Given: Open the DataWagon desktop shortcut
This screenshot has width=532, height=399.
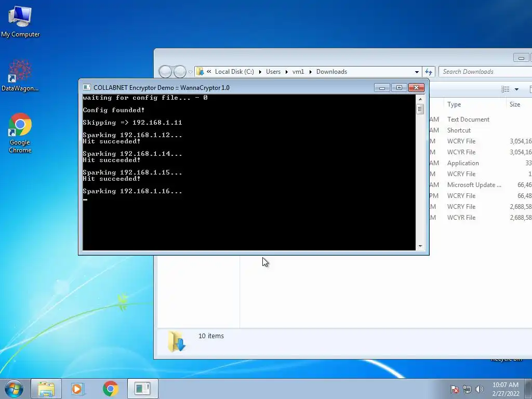Looking at the screenshot, I should 20,76.
